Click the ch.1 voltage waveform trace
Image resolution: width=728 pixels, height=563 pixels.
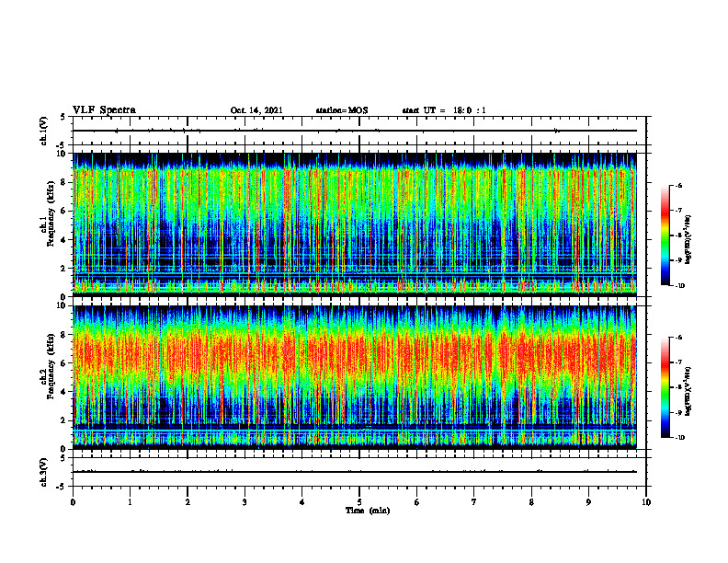355,131
